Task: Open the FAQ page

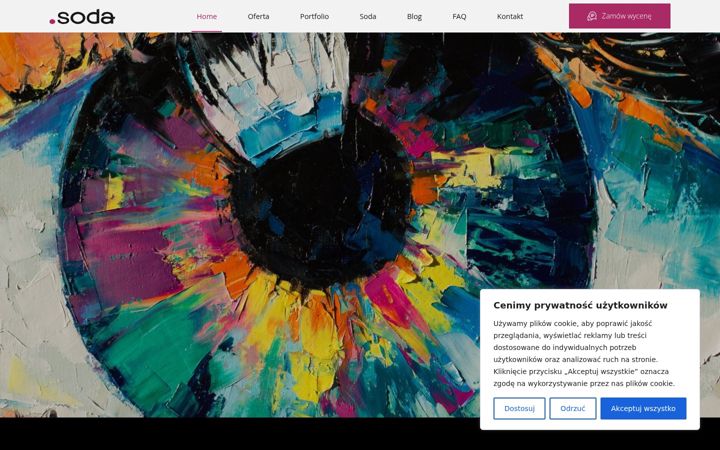Action: click(x=459, y=16)
